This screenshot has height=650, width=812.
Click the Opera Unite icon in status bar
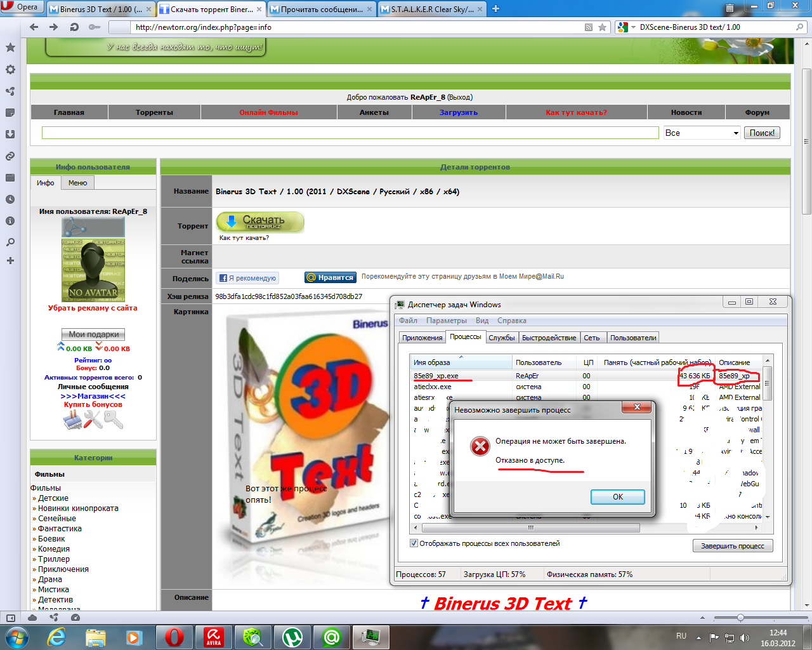pos(54,617)
